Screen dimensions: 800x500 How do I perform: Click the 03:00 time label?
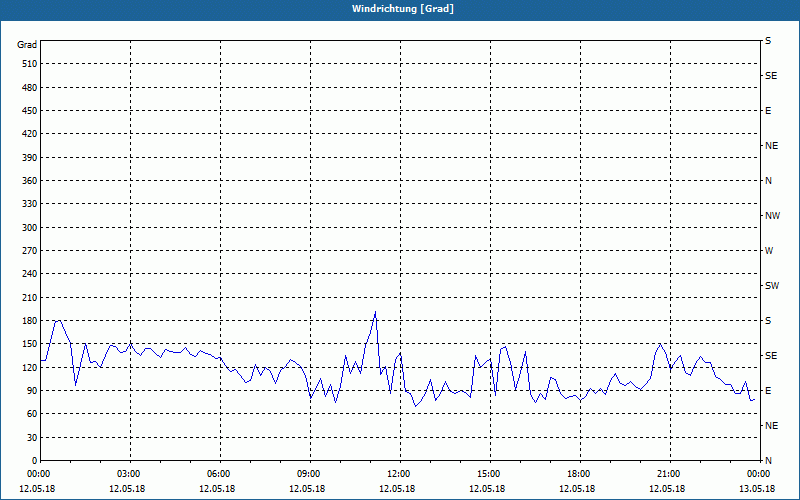(130, 474)
